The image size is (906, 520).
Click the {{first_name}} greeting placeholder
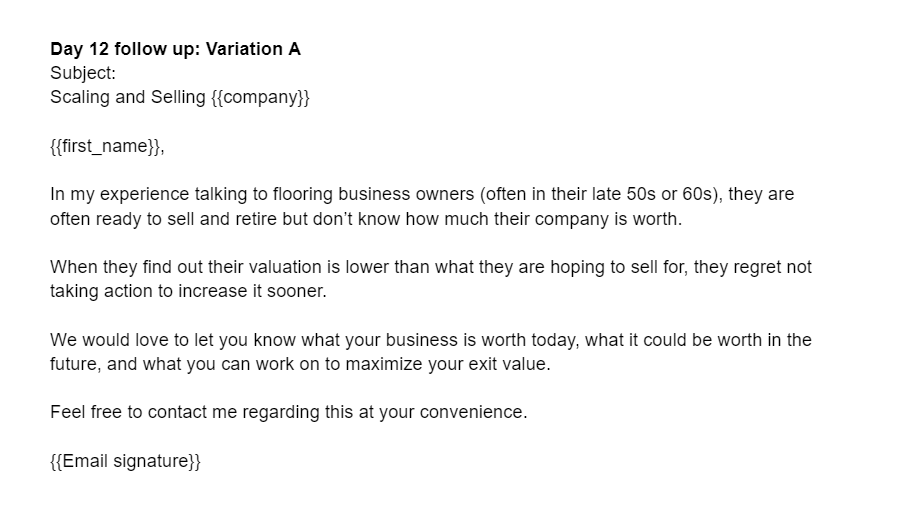[x=105, y=146]
